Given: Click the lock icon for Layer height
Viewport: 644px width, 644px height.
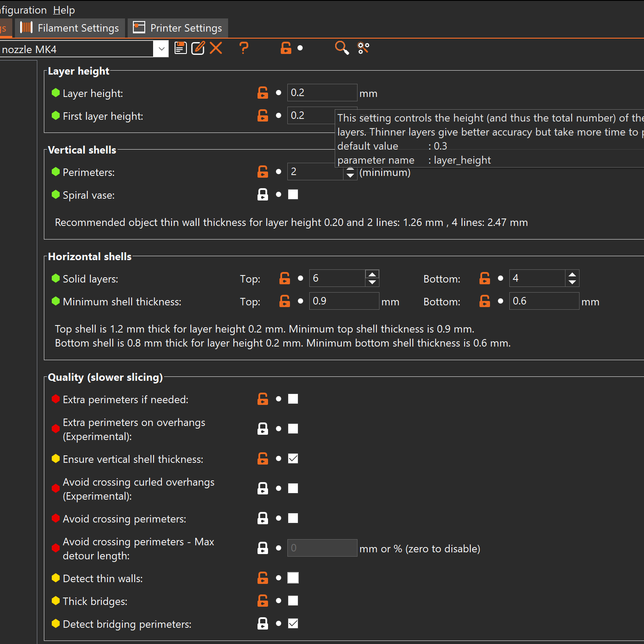Looking at the screenshot, I should tap(263, 93).
